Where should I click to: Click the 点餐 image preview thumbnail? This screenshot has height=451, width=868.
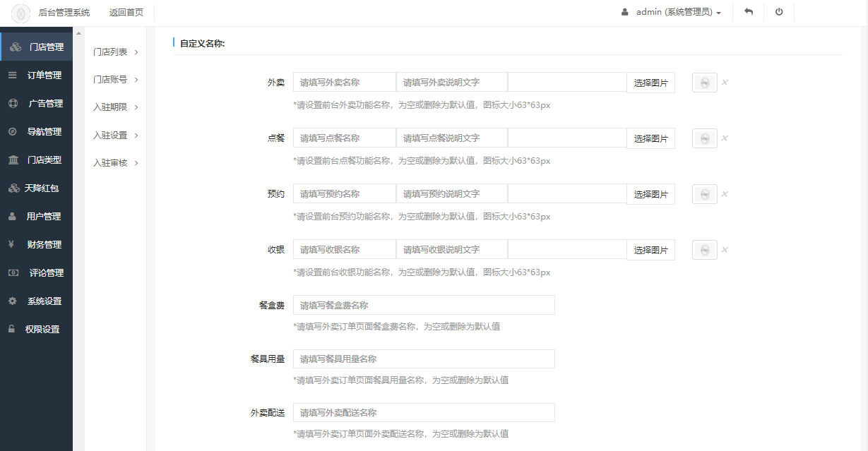click(x=705, y=138)
